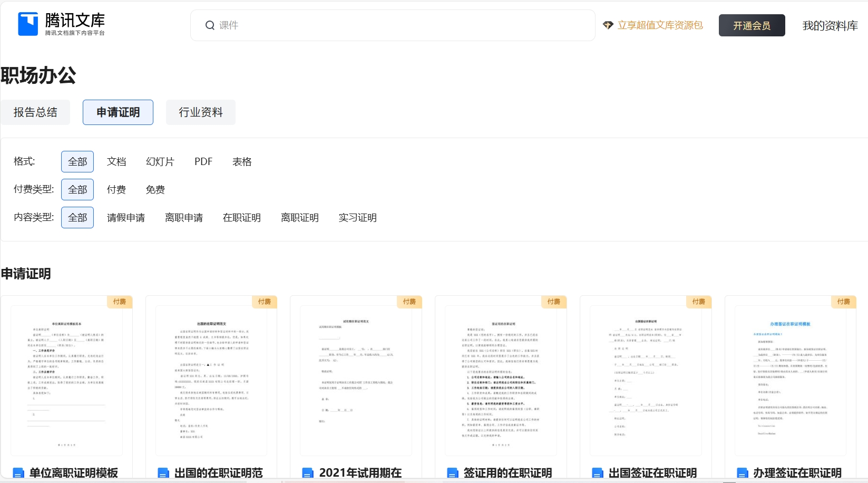
Task: Switch to the 报告总结 tab
Action: click(x=35, y=112)
